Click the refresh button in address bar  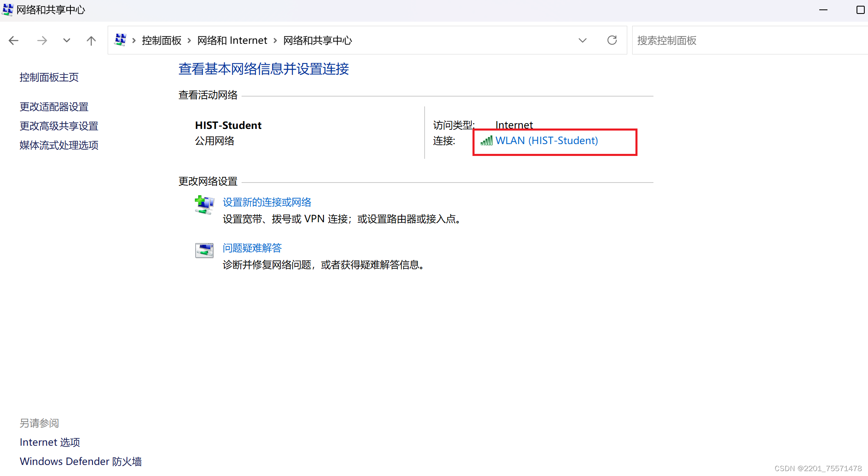click(x=612, y=40)
